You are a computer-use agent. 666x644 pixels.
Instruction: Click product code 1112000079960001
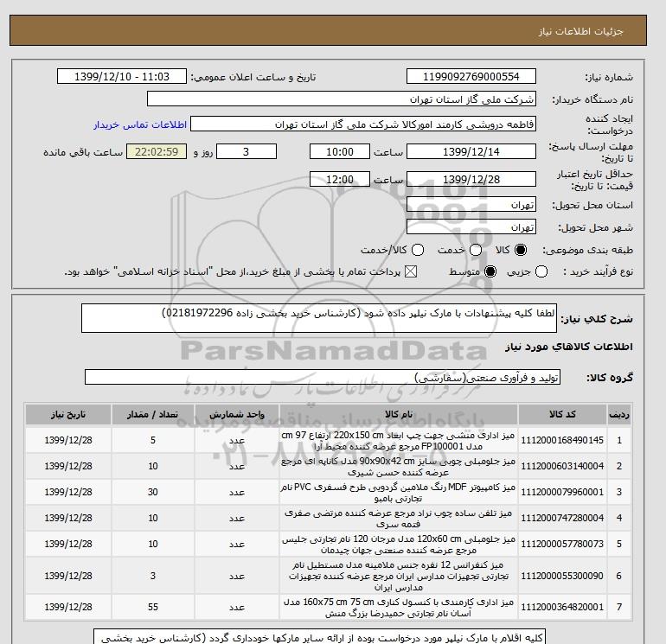pyautogui.click(x=562, y=492)
